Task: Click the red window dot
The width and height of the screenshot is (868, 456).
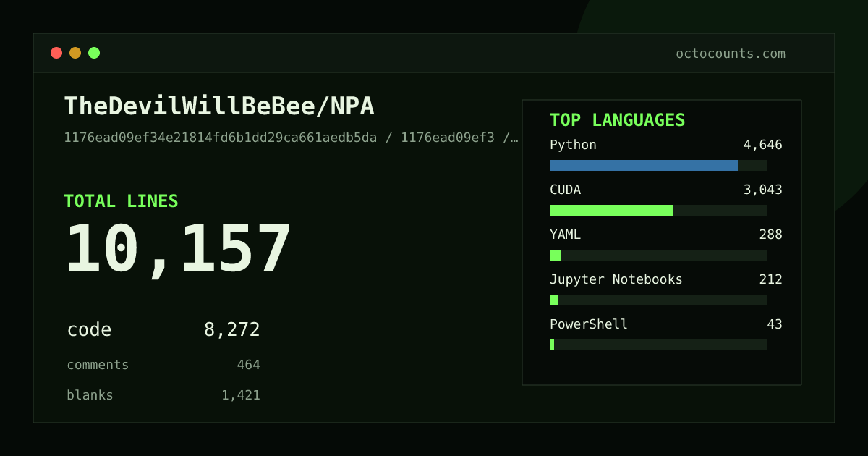Action: (56, 53)
